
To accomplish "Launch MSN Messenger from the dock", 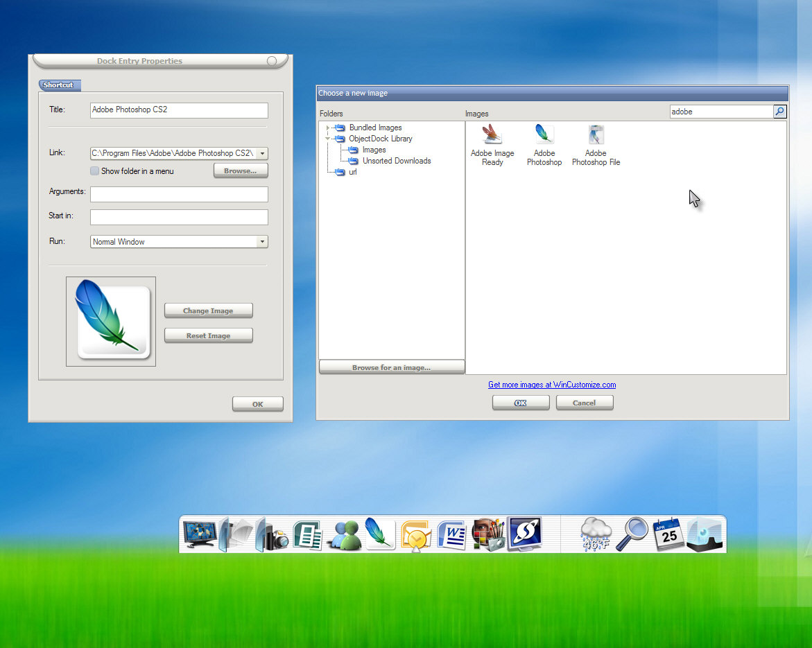I will [345, 534].
